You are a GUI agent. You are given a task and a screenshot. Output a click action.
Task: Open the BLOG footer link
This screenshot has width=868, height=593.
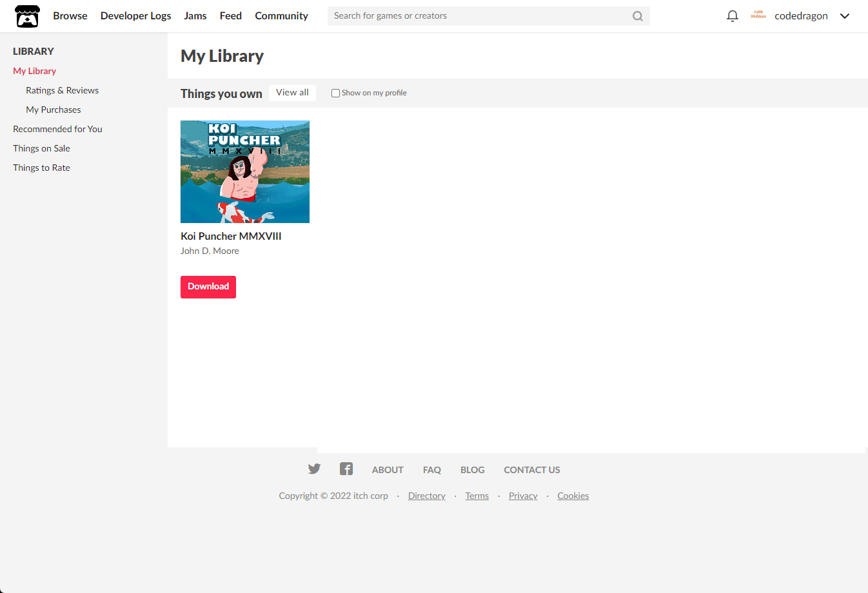tap(473, 470)
